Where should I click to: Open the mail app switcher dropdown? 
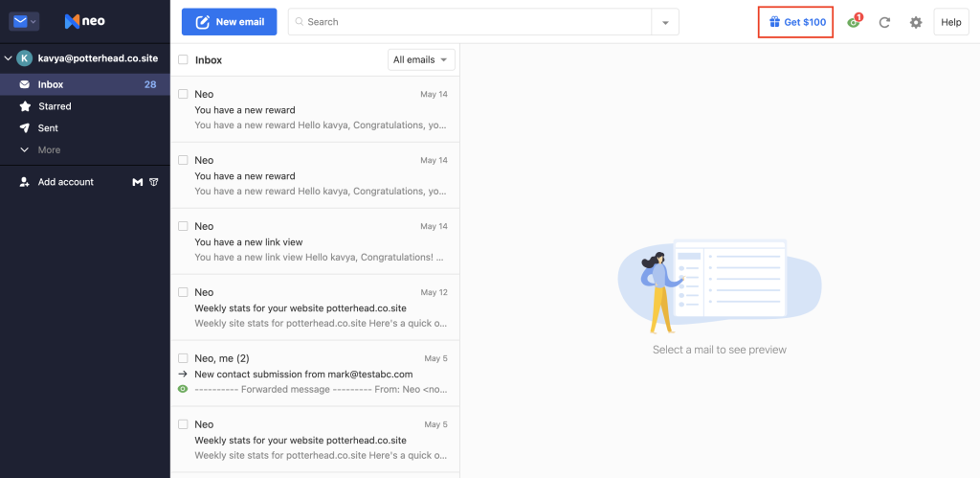pos(24,21)
